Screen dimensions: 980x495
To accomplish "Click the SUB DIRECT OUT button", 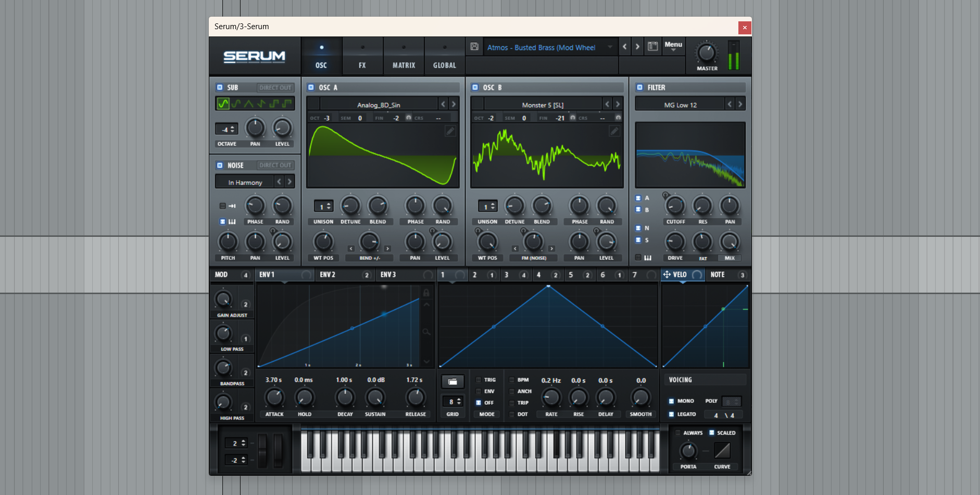I will (275, 87).
